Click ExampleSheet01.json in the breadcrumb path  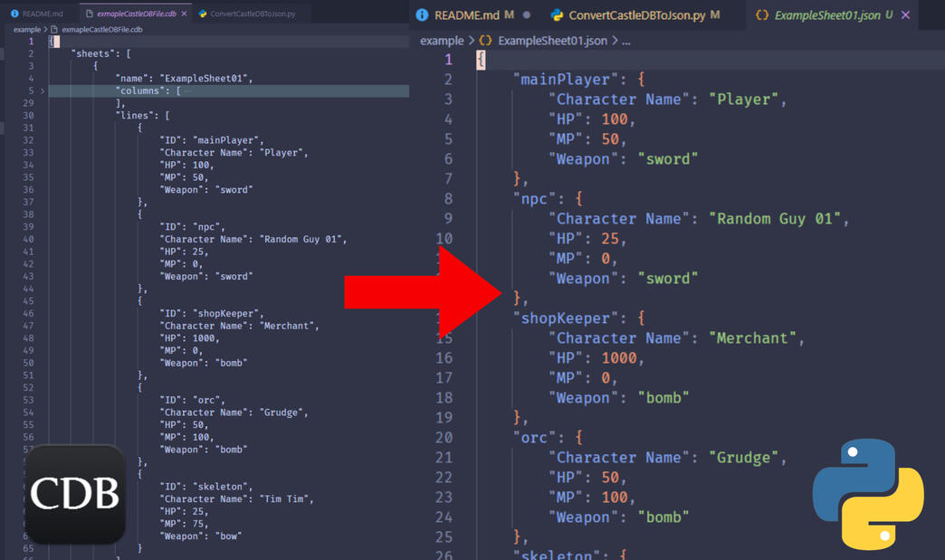(x=552, y=41)
